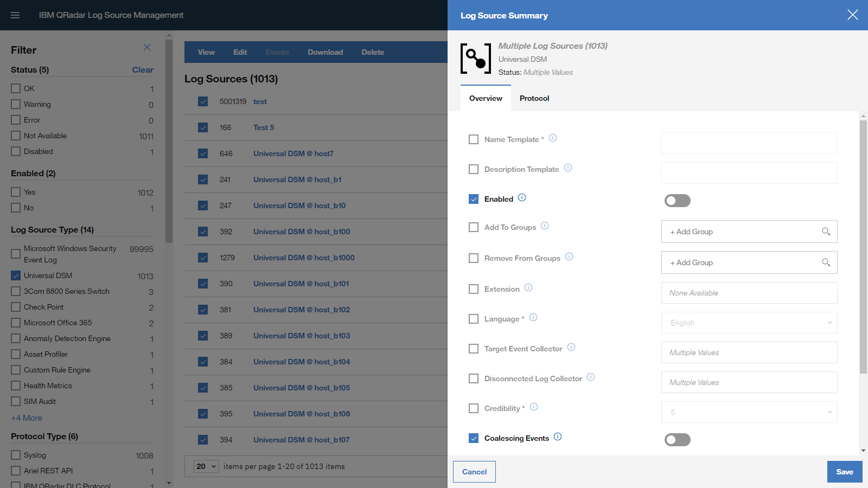Click the info icon beside Name Template

[553, 138]
